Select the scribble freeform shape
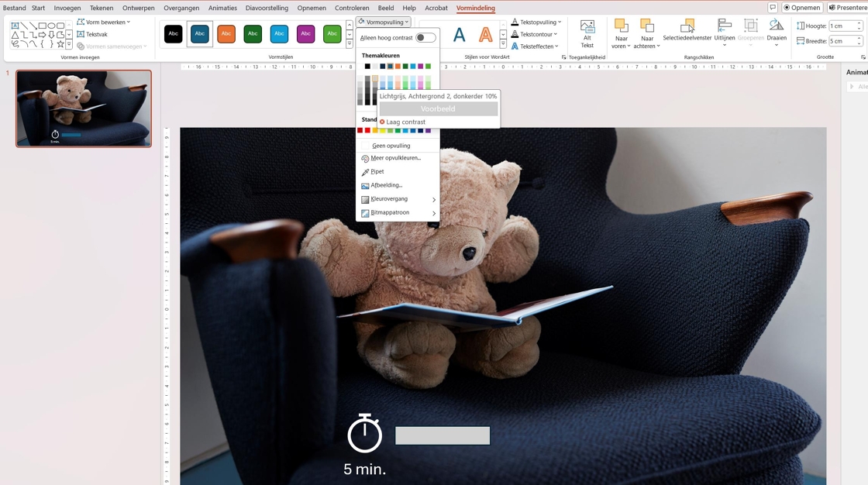This screenshot has width=868, height=485. [x=15, y=43]
